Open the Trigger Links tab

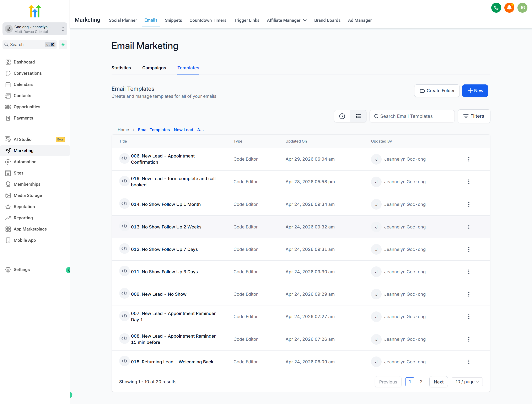(247, 20)
